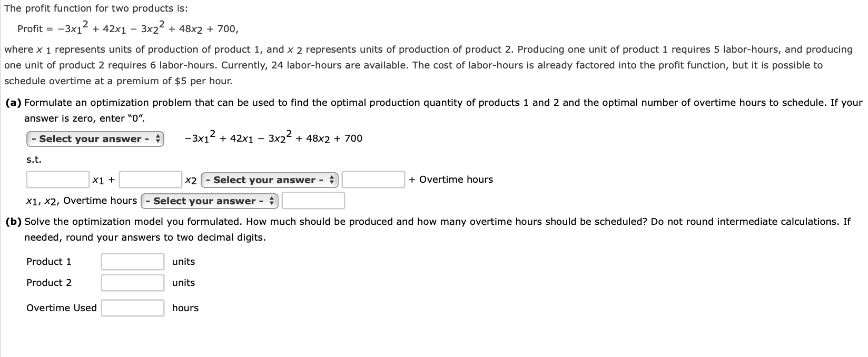Click the input box after the non-negativity dropdown
This screenshot has width=868, height=357.
pos(313,201)
